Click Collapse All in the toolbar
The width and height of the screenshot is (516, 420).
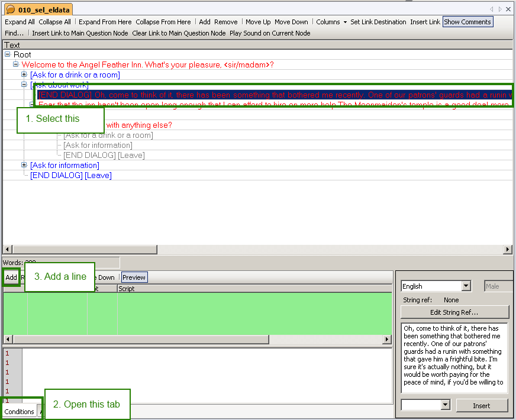pyautogui.click(x=54, y=22)
